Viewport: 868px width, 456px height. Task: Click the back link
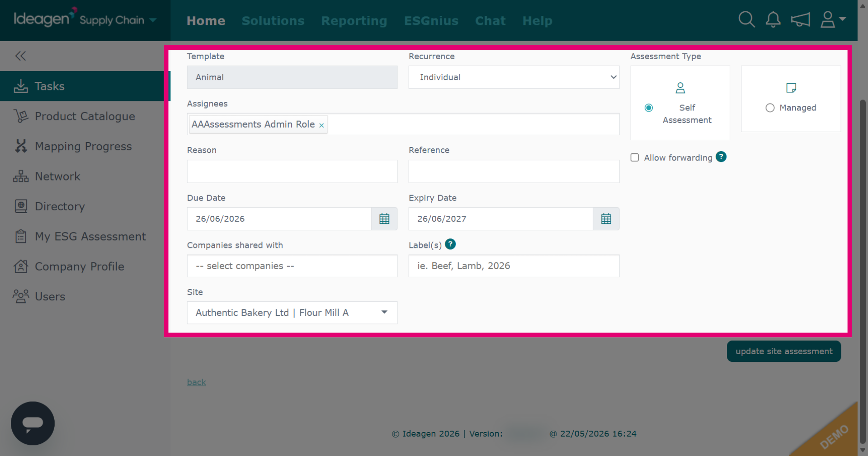(197, 382)
